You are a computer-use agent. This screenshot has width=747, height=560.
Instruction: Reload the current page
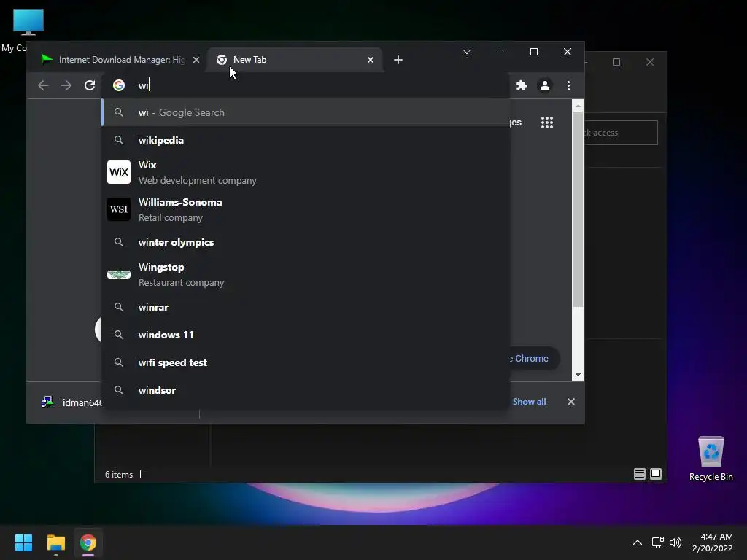[x=90, y=85]
